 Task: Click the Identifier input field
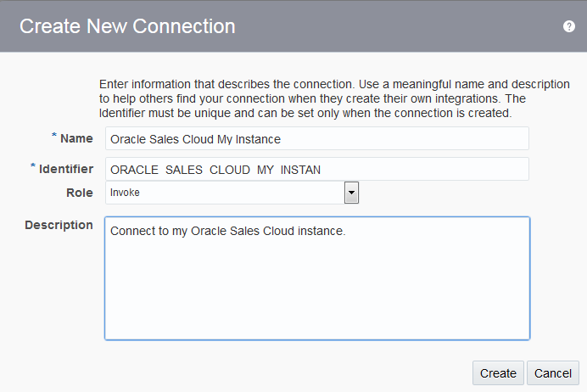point(317,169)
